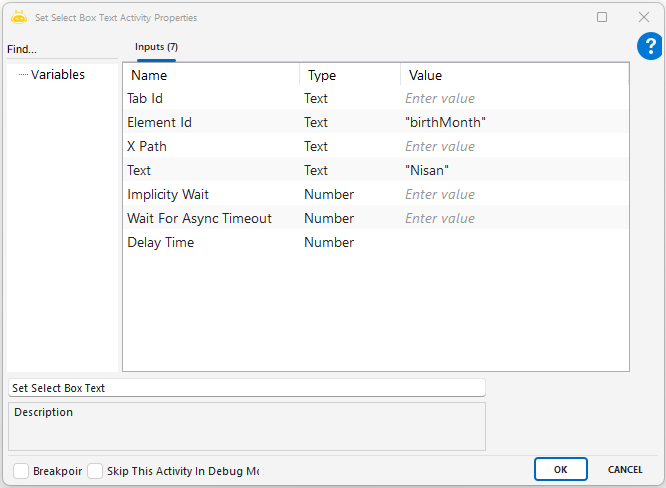Click the X Path value field
666x488 pixels.
click(514, 146)
